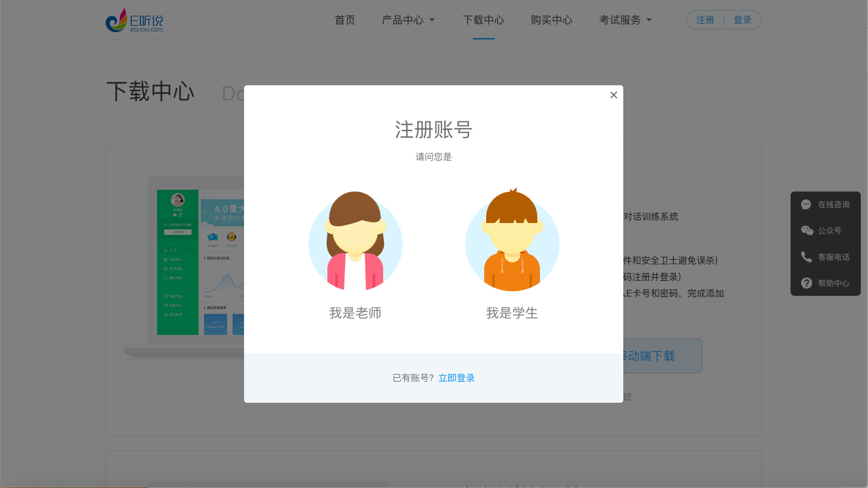
Task: Click the 注册 link in header
Action: coord(705,20)
